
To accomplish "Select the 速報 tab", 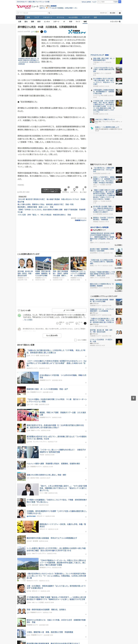I will point(28,17).
